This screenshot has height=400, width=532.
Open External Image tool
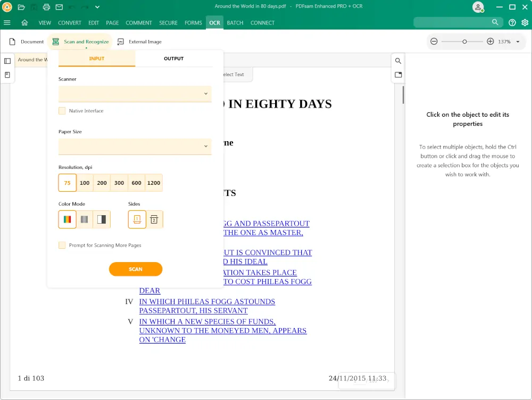(139, 42)
